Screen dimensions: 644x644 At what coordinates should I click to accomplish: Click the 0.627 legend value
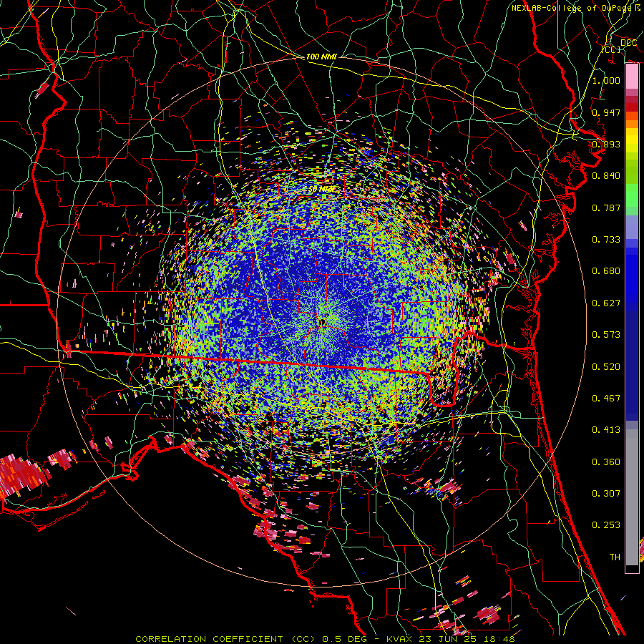606,303
